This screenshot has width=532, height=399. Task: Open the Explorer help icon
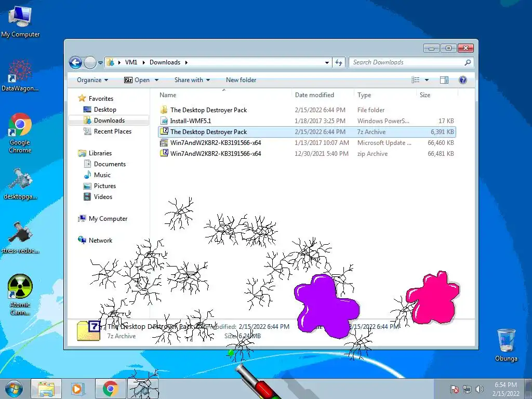(463, 80)
